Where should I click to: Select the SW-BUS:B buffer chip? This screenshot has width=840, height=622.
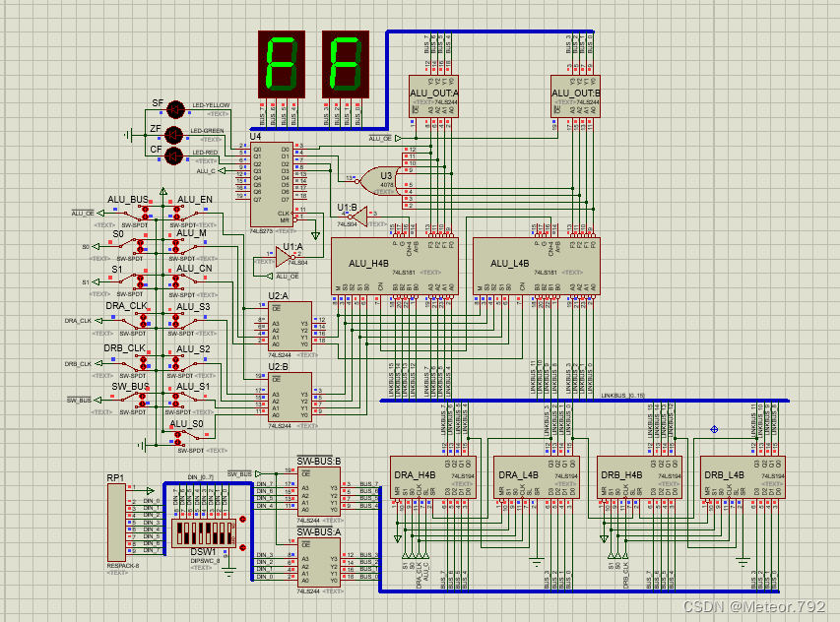[x=319, y=491]
